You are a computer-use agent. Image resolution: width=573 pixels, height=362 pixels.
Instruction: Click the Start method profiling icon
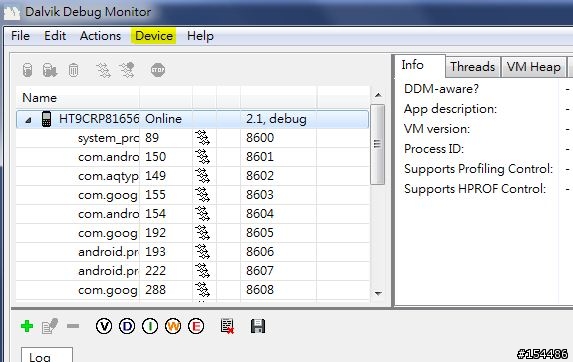tap(127, 70)
